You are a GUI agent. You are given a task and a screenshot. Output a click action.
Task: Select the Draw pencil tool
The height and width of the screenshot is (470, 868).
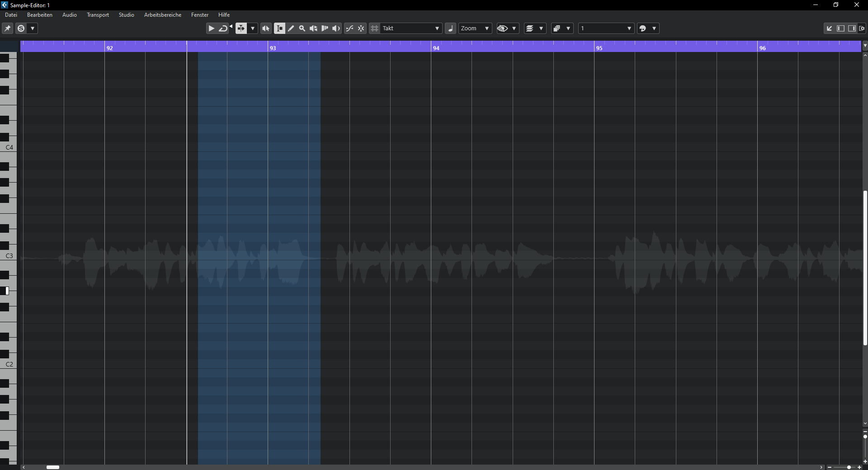coord(291,28)
